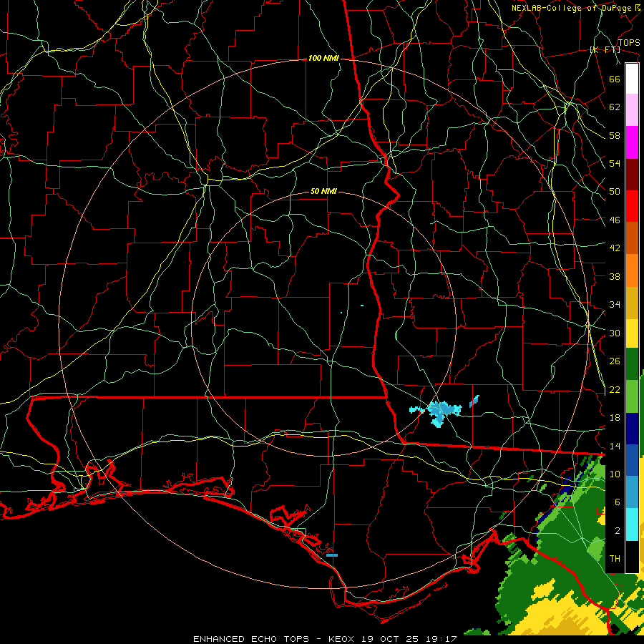The height and width of the screenshot is (644, 644).
Task: Click the '50' legend value
Action: point(615,192)
